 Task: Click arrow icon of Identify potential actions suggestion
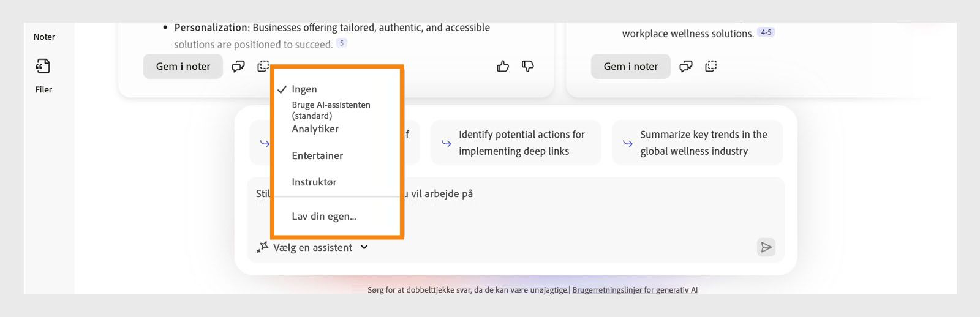(x=447, y=143)
